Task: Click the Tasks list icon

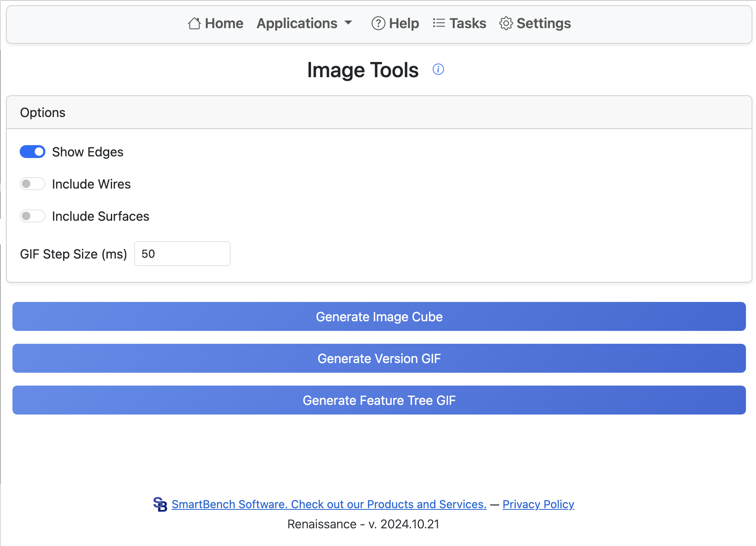Action: click(439, 23)
